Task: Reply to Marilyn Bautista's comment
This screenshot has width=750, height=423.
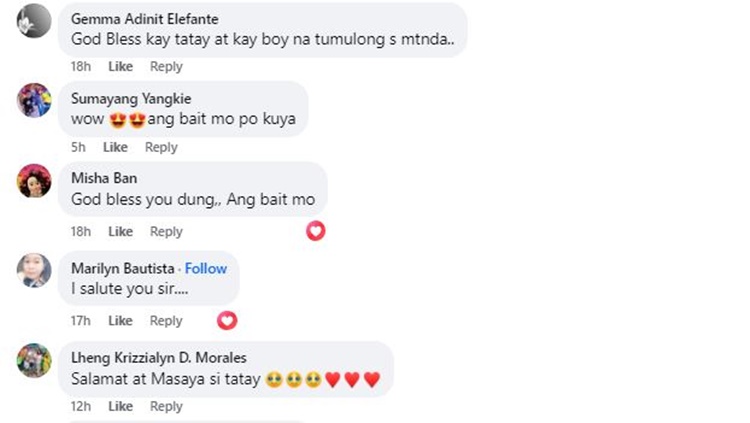Action: 166,321
